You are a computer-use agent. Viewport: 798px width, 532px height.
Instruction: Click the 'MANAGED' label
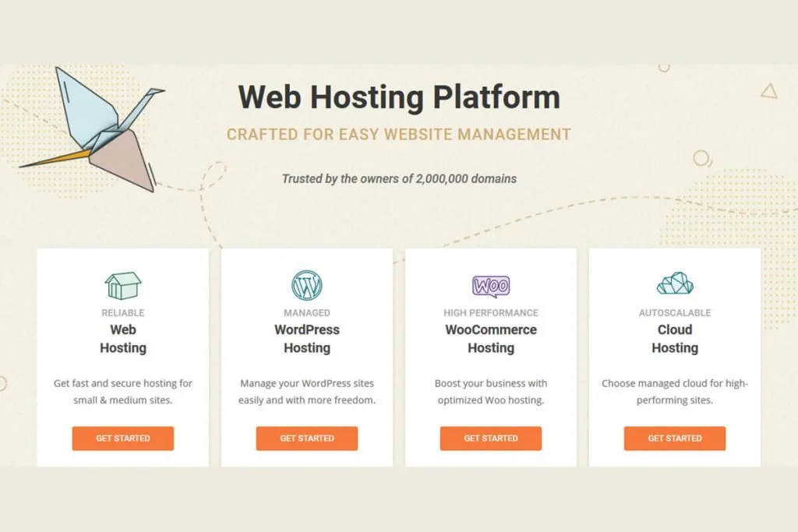307,313
